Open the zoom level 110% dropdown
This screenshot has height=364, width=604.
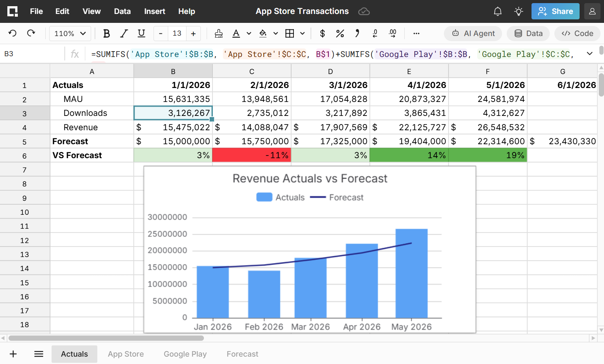tap(70, 33)
